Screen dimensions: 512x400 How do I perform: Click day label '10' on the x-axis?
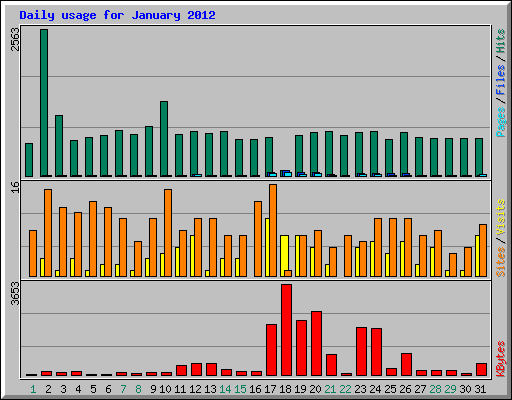(165, 389)
